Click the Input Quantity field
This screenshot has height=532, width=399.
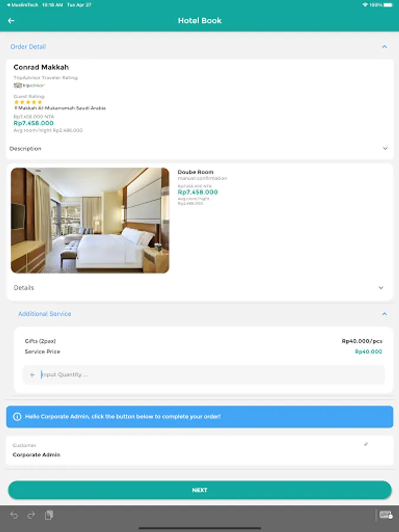tap(203, 375)
